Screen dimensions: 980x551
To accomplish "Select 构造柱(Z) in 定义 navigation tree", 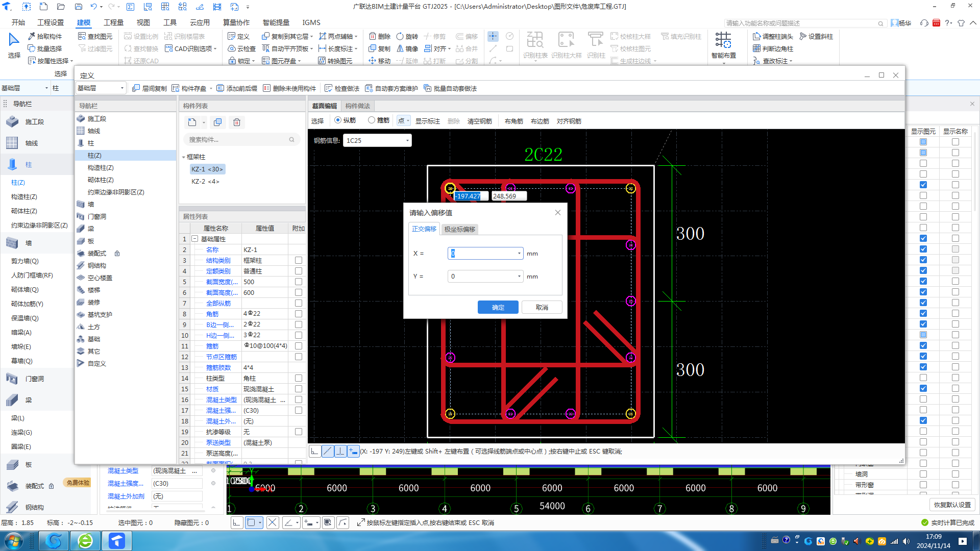I will pos(101,168).
